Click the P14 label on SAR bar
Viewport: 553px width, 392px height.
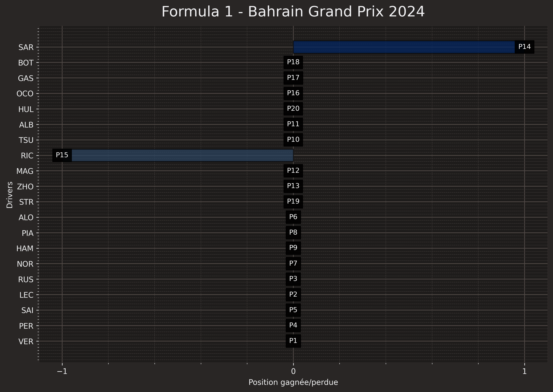click(524, 47)
